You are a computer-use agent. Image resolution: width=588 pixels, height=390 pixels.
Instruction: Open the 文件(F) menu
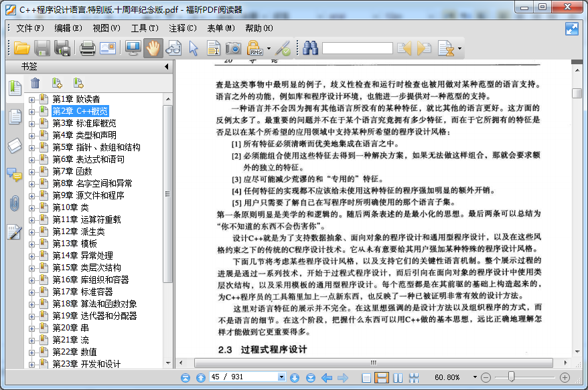(x=30, y=28)
